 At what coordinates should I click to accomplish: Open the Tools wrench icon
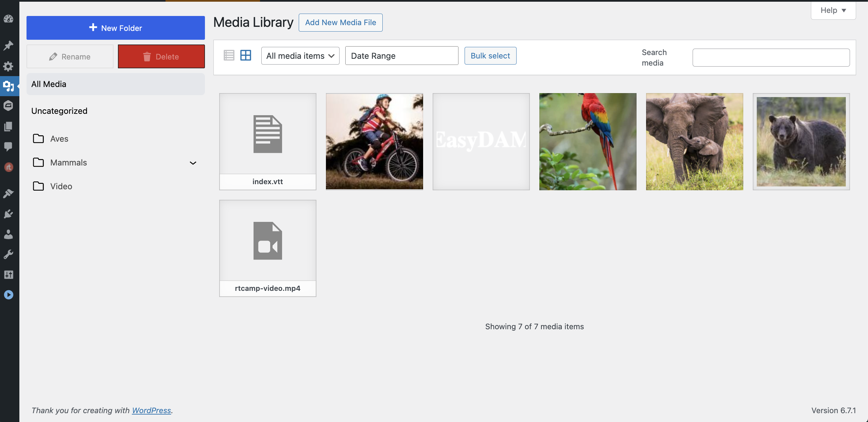[8, 254]
